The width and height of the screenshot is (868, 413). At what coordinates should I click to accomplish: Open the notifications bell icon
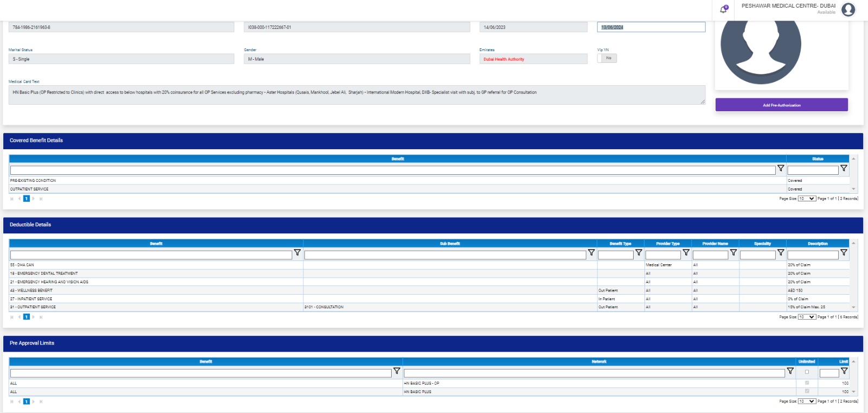(723, 9)
